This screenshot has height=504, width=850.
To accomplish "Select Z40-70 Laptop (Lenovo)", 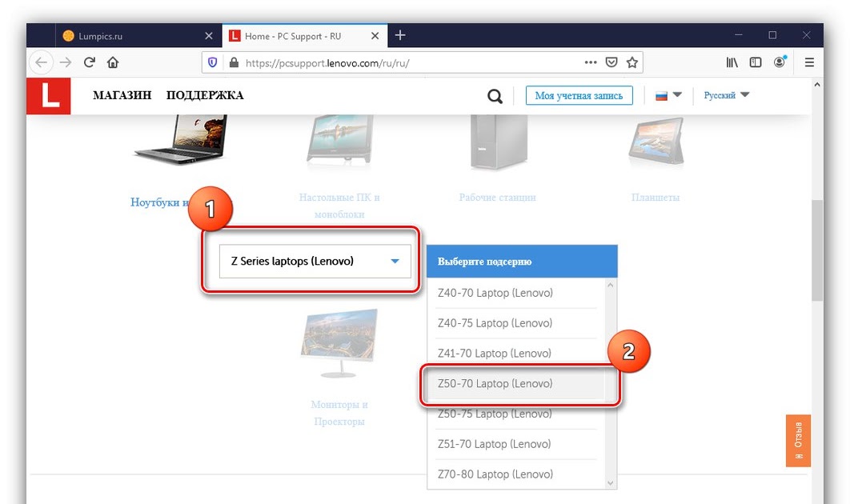I will pyautogui.click(x=515, y=293).
